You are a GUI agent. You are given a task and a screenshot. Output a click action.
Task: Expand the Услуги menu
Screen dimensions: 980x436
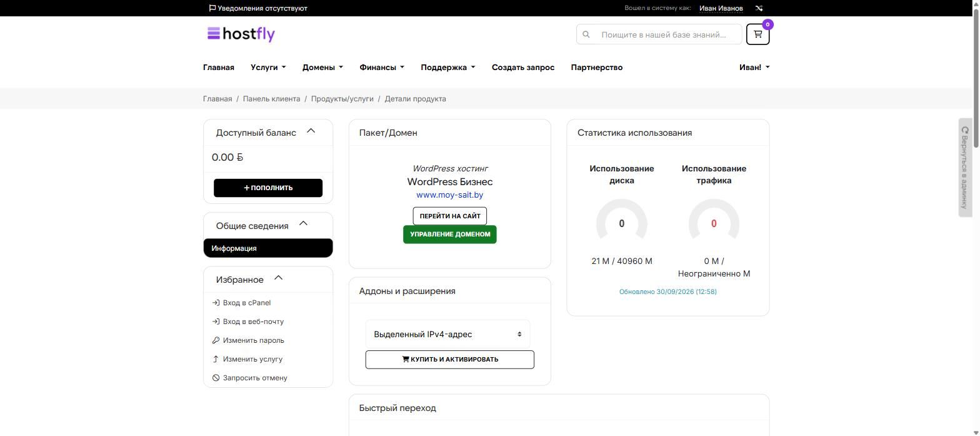click(x=268, y=68)
